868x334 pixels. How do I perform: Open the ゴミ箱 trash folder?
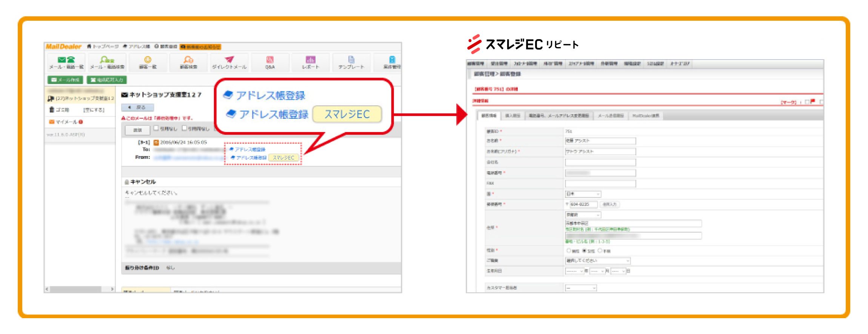click(59, 110)
